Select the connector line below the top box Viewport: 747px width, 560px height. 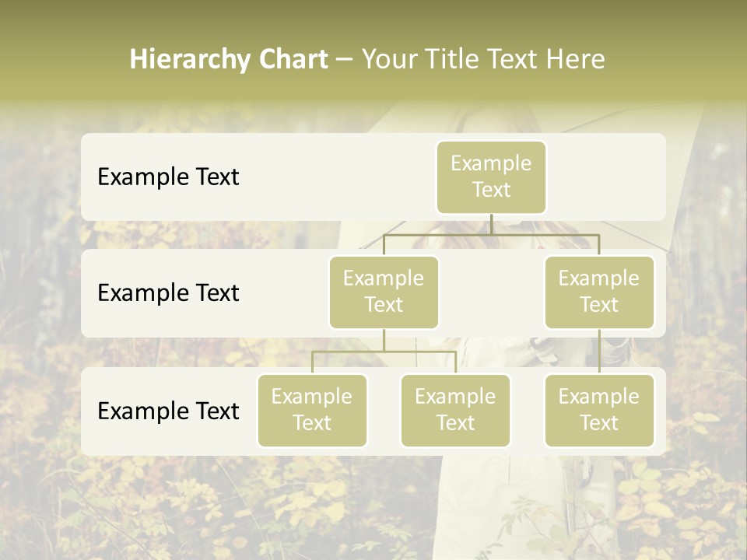pos(491,224)
